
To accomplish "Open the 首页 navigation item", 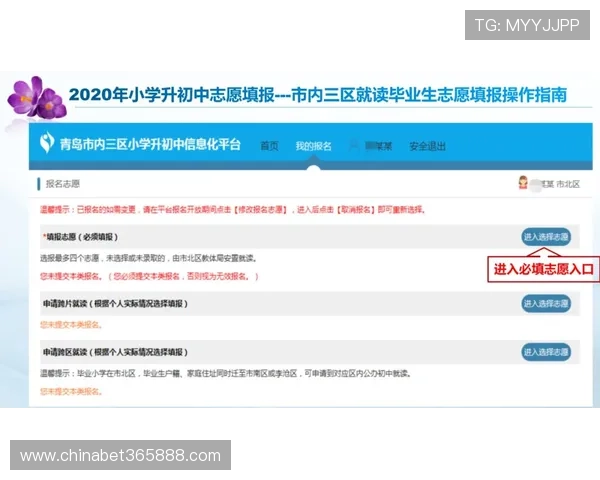I will point(269,146).
